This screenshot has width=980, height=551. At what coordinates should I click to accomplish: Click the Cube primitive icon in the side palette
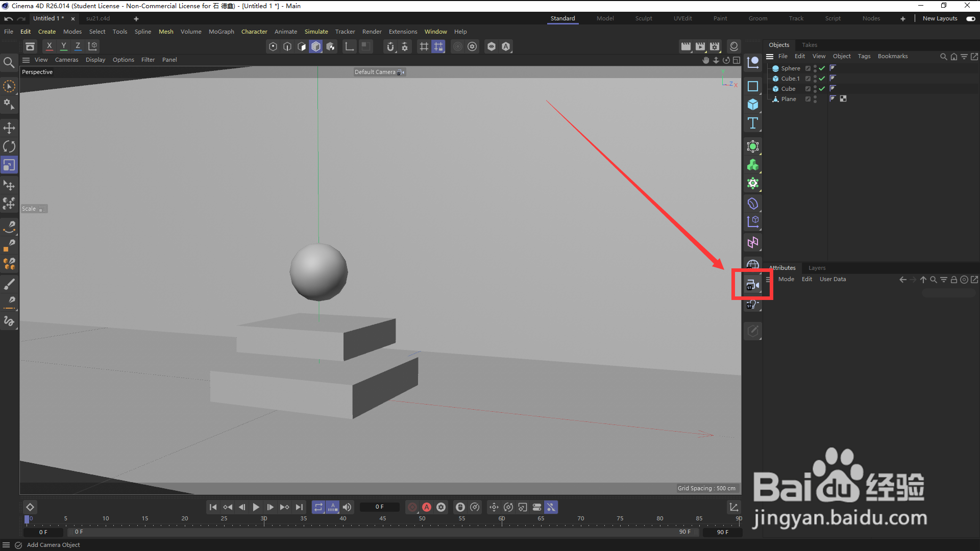[x=752, y=105]
